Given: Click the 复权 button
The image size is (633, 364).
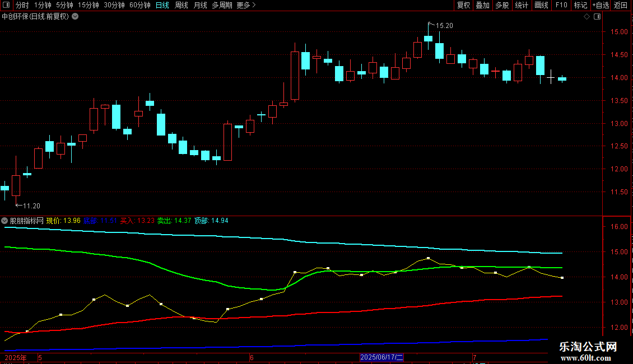Looking at the screenshot, I should 463,5.
